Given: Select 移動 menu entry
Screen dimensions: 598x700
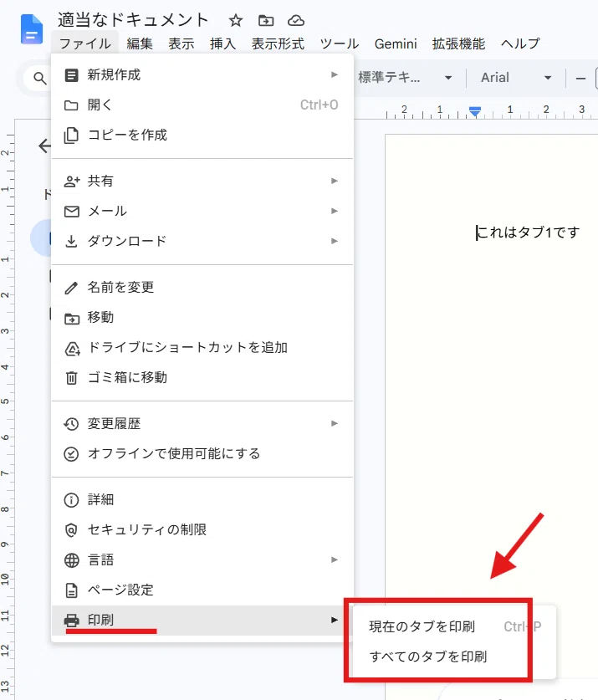Looking at the screenshot, I should point(202,318).
